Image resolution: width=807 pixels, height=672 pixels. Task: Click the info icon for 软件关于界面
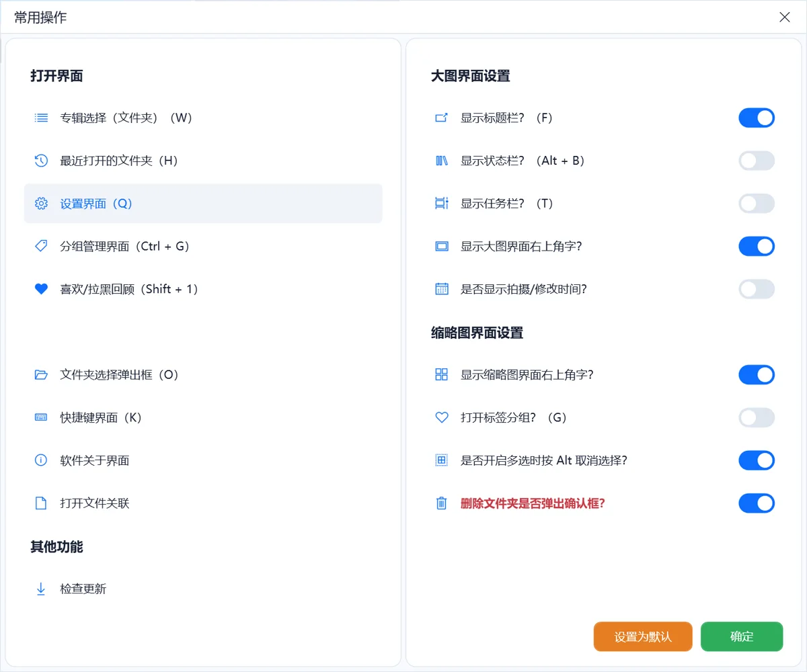tap(41, 460)
